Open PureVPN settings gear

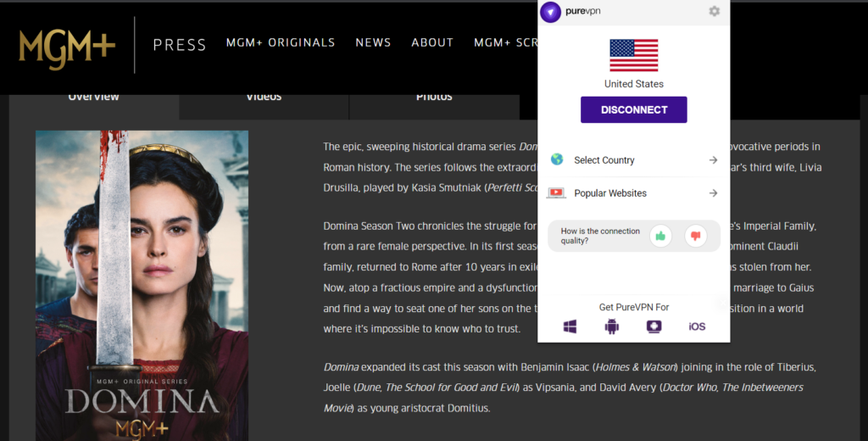(x=714, y=12)
